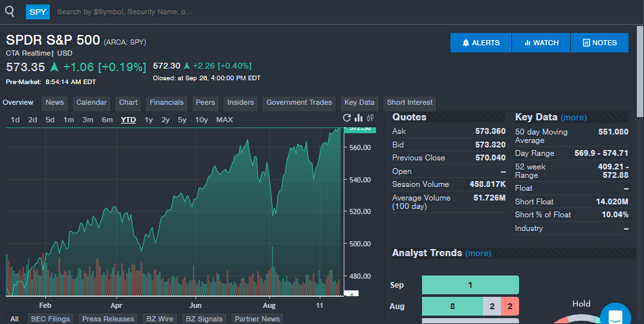
Task: Select the 5d chart range
Action: [x=50, y=120]
